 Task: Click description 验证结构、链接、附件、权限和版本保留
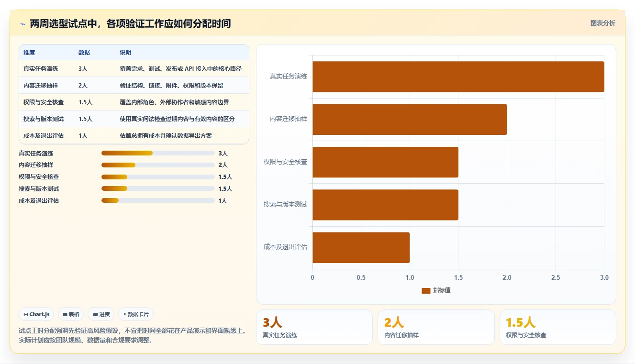(171, 85)
